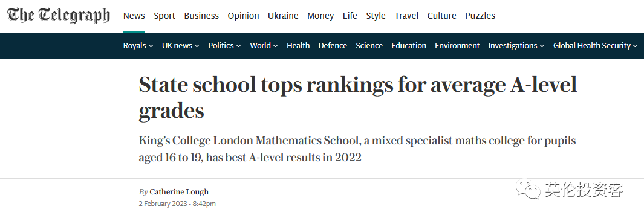
Task: Select the News tab
Action: coord(134,16)
